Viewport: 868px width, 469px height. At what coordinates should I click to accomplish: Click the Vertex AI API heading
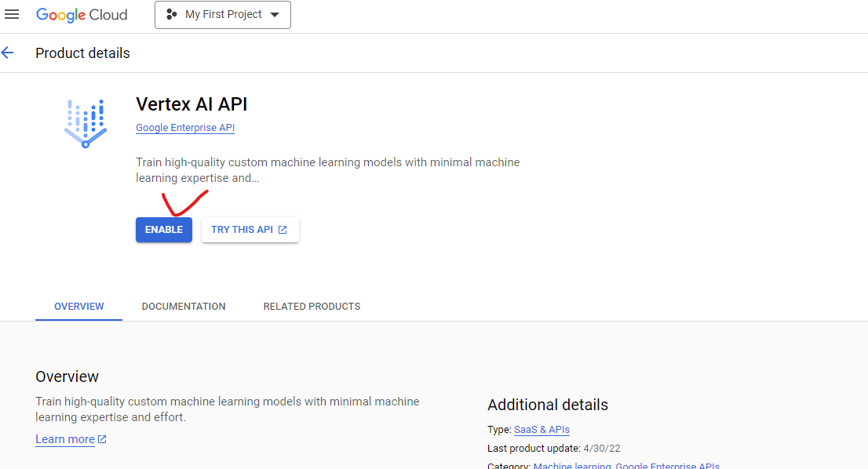pos(191,104)
